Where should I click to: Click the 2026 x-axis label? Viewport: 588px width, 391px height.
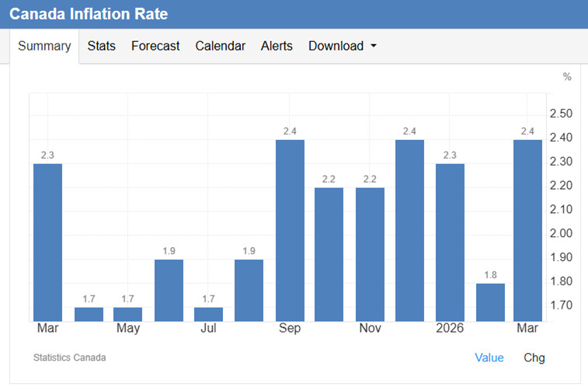coord(450,328)
